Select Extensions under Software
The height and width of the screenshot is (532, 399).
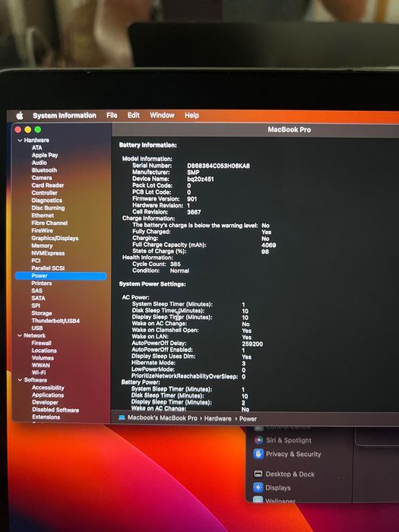[46, 417]
